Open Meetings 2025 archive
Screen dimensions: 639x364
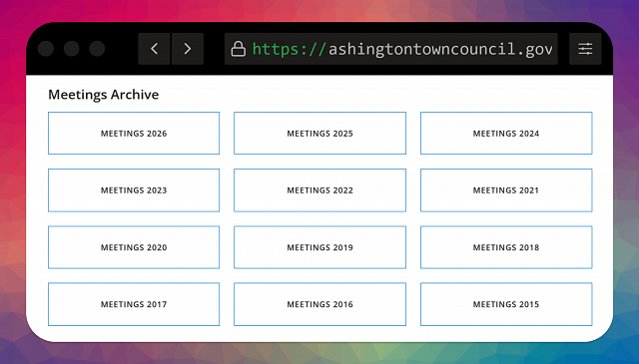[x=319, y=134]
